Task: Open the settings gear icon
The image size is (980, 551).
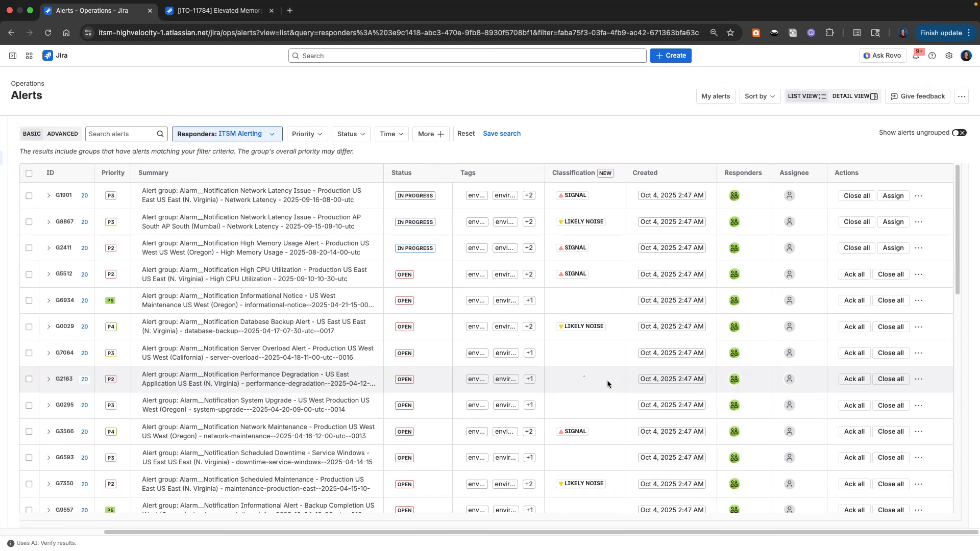Action: click(949, 56)
